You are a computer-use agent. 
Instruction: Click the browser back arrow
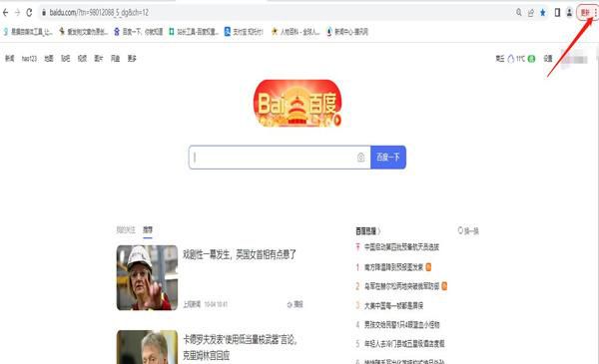pyautogui.click(x=5, y=13)
